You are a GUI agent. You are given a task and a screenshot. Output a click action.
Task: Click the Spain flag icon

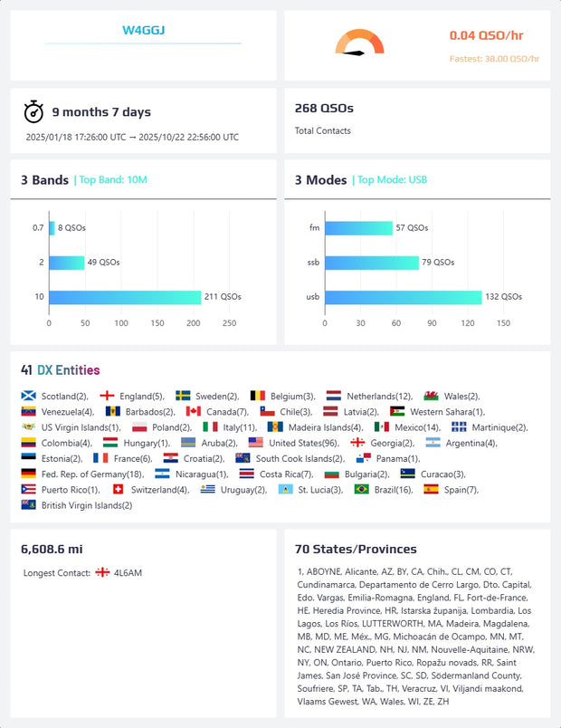click(x=431, y=489)
